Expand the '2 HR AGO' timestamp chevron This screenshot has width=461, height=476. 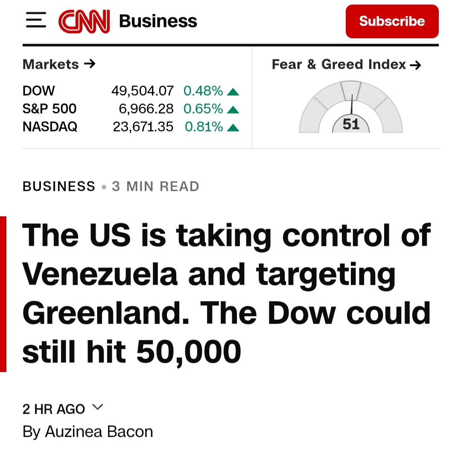[98, 408]
